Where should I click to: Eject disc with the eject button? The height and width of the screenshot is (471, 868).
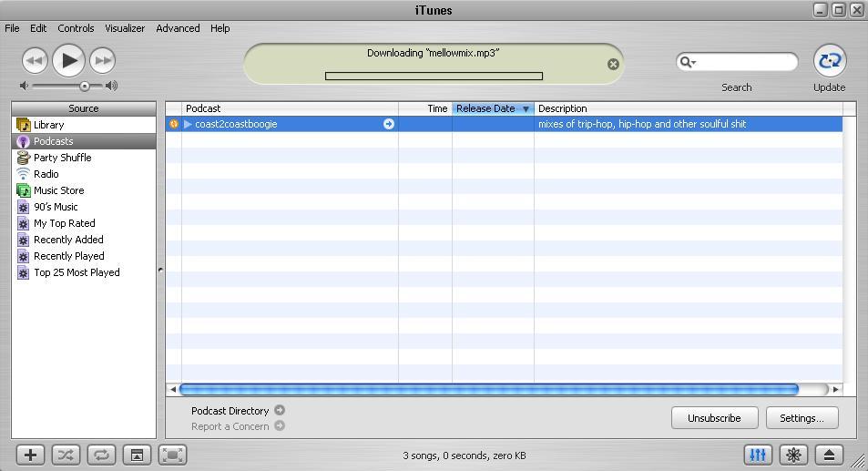coord(829,455)
